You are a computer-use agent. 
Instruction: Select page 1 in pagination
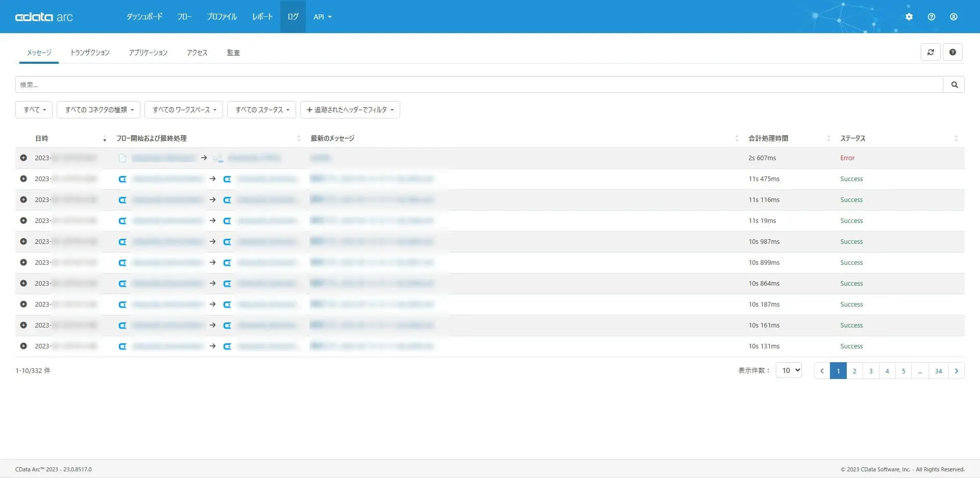[838, 371]
